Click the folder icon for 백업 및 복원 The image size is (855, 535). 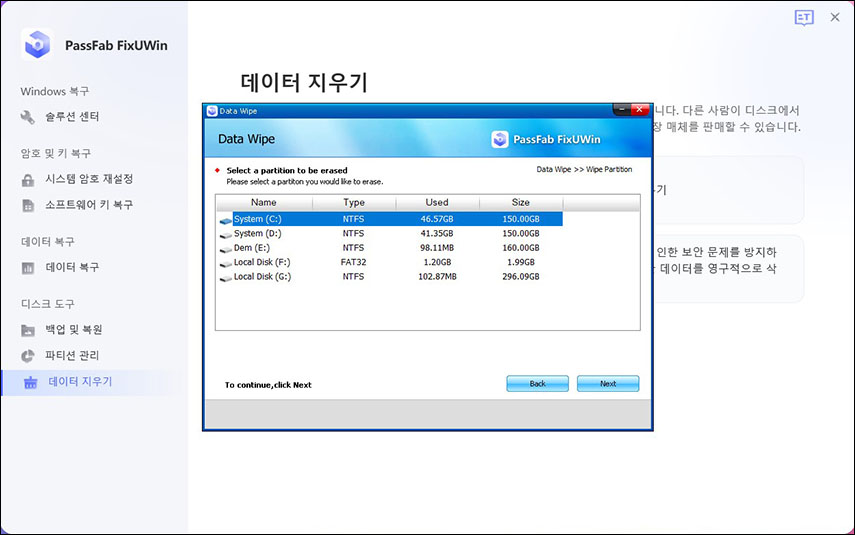28,330
